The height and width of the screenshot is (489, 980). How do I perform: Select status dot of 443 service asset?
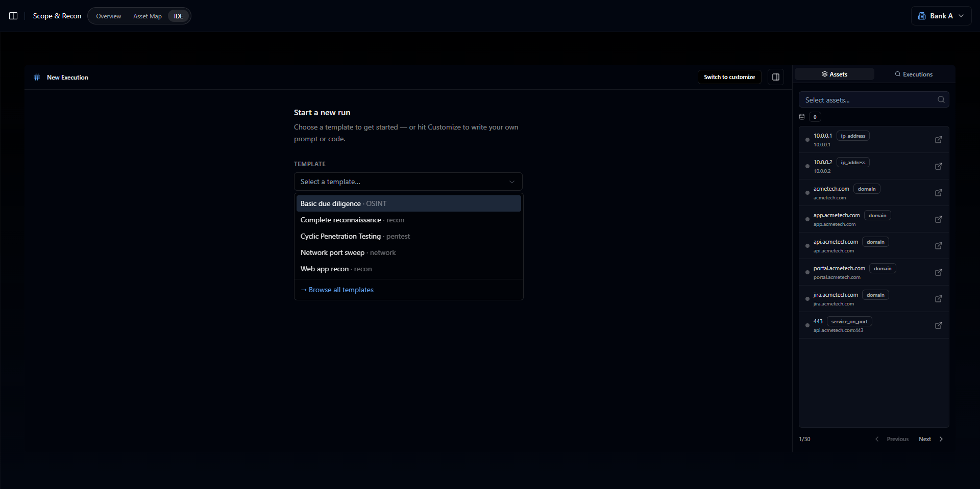click(x=807, y=325)
